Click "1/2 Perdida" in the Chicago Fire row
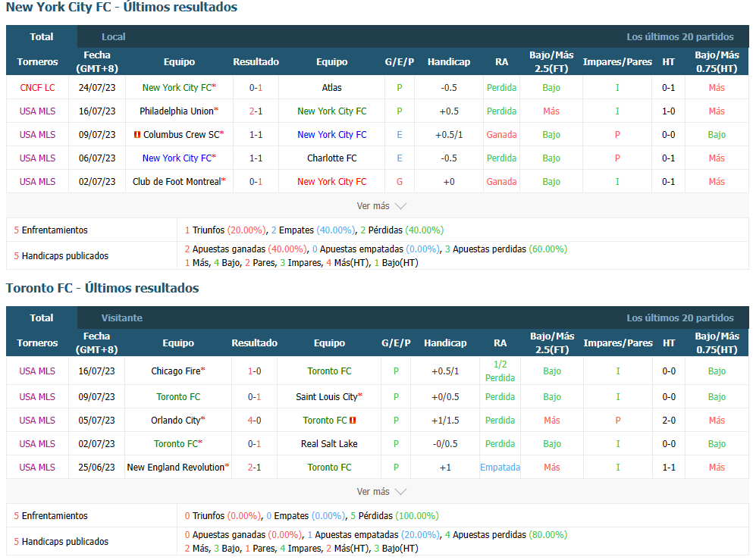Screen dimensions: 753x560 point(500,371)
